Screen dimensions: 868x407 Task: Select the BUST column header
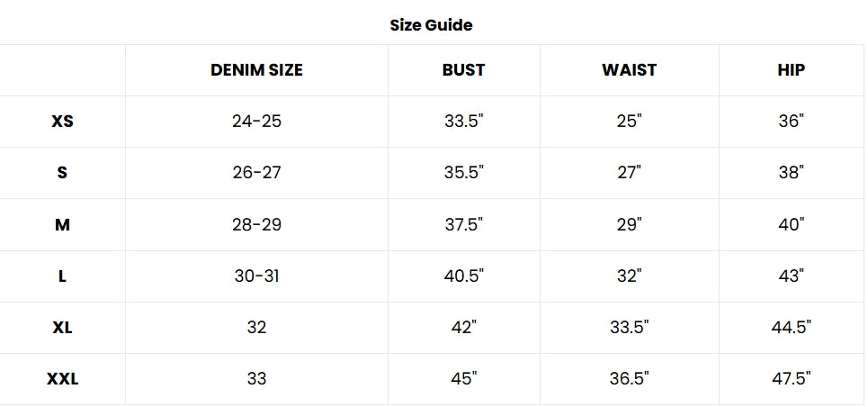[x=463, y=70]
